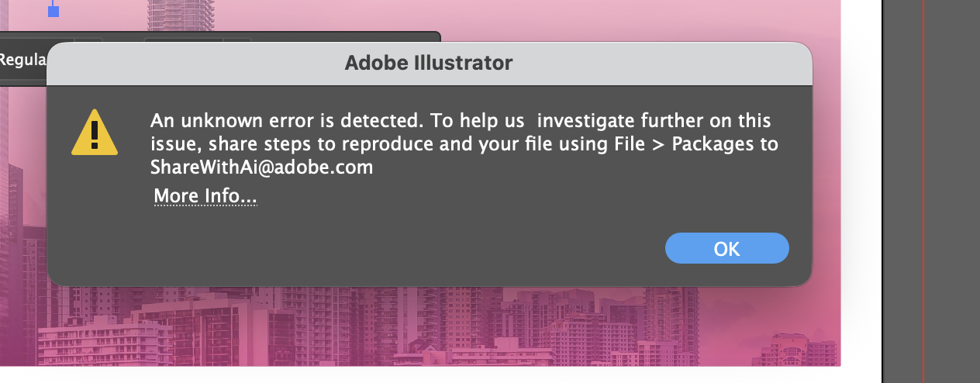The width and height of the screenshot is (980, 383).
Task: Open the More Info... link
Action: tap(205, 196)
